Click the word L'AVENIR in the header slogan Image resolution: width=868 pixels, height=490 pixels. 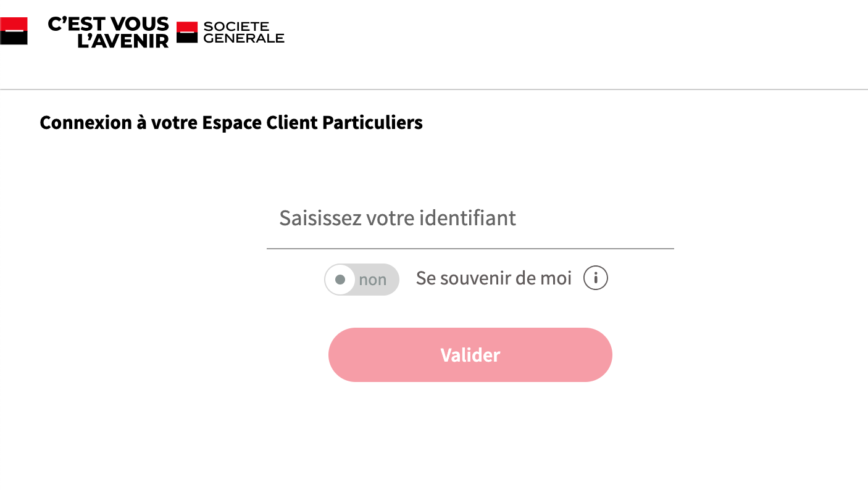pos(123,41)
